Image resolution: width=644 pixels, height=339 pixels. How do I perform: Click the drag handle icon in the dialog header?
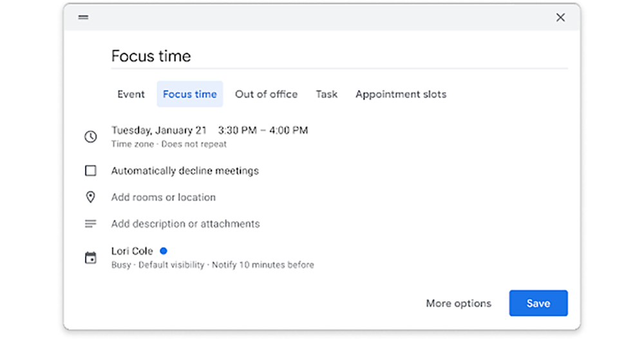click(x=83, y=17)
